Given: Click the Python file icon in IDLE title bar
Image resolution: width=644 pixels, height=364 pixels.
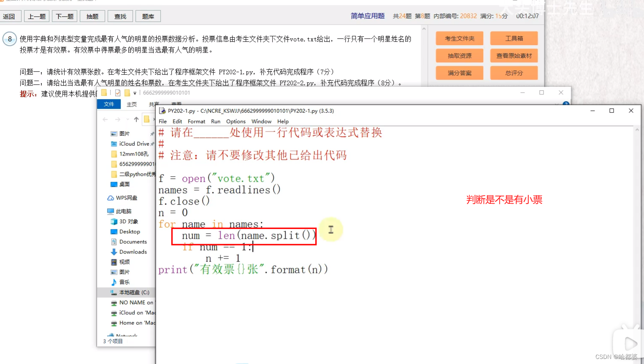Looking at the screenshot, I should 162,111.
